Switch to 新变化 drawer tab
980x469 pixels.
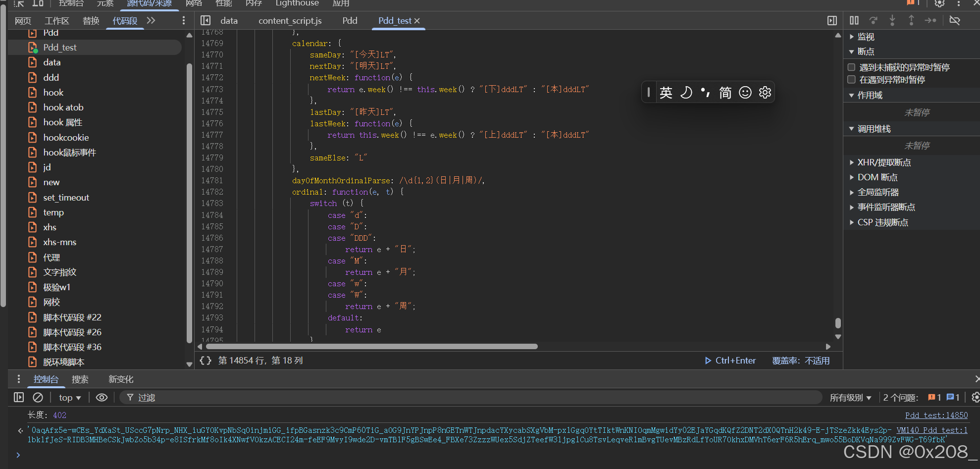click(121, 379)
